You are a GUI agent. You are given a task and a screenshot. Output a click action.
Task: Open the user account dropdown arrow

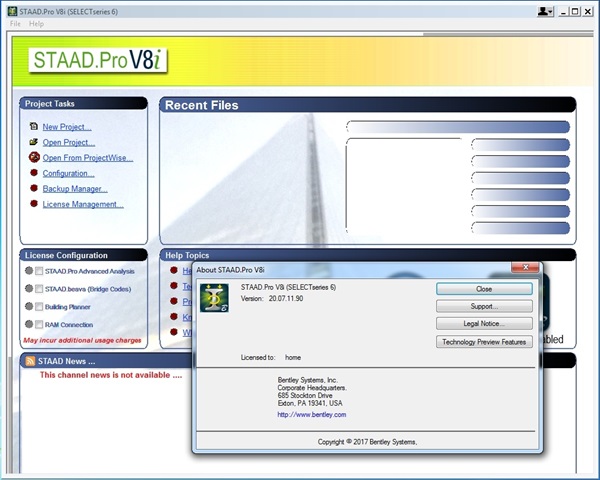(x=551, y=12)
